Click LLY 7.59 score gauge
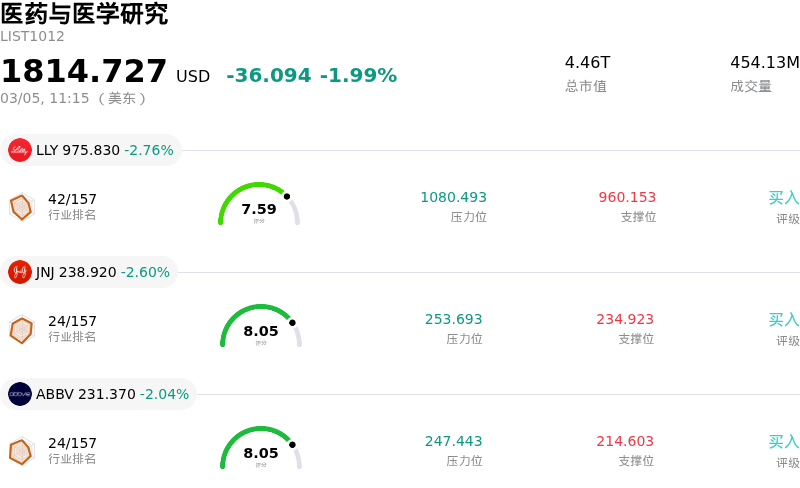The height and width of the screenshot is (488, 800). [x=259, y=205]
